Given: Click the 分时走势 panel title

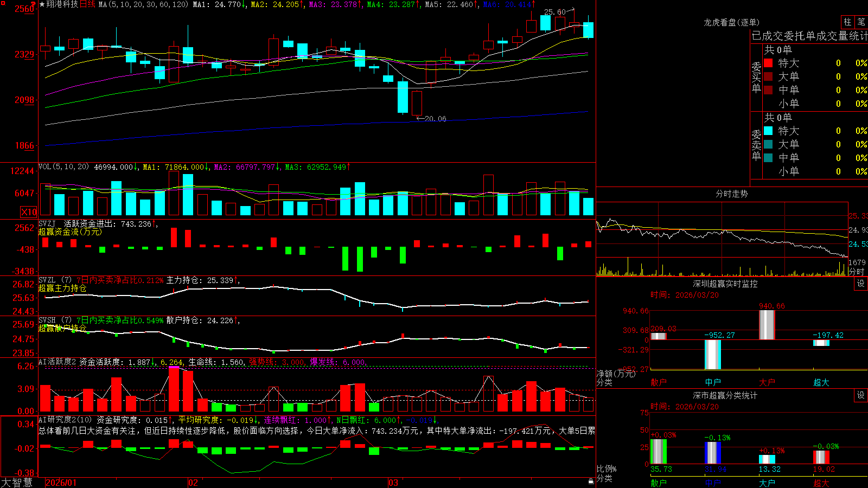Looking at the screenshot, I should pos(731,194).
